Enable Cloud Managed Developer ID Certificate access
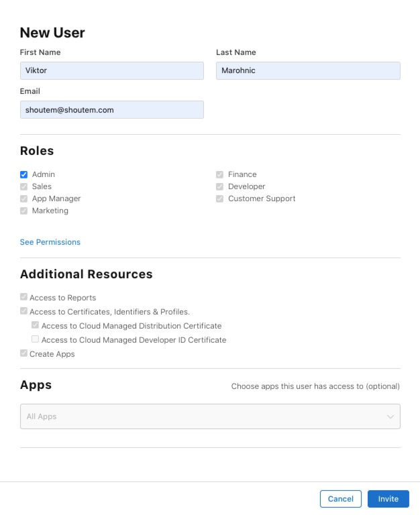Viewport: 420px width, 515px height. 36,339
